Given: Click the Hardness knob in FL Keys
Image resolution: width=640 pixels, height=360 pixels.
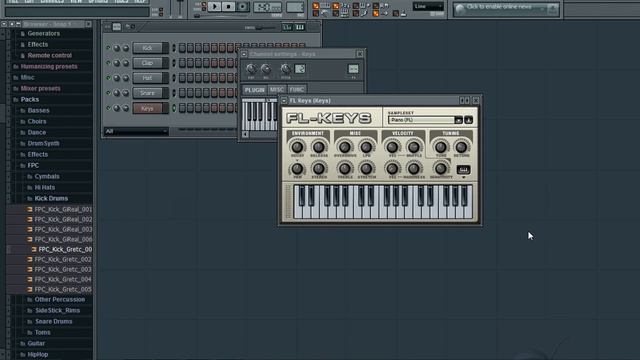Looking at the screenshot, I should point(413,168).
